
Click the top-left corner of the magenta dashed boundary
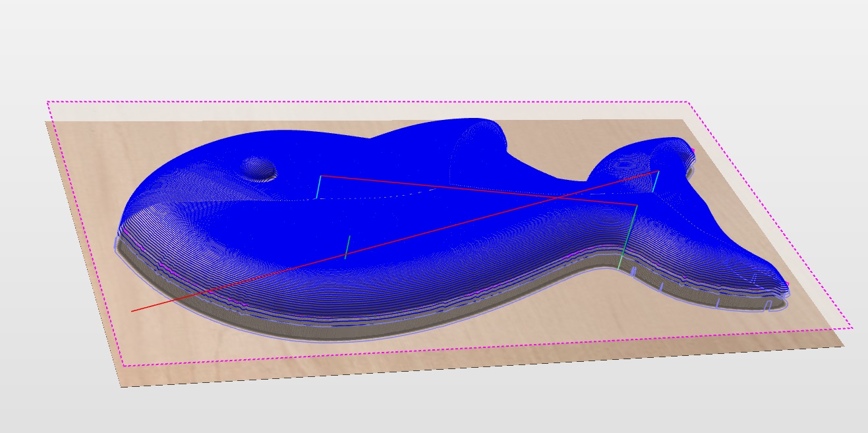[47, 101]
